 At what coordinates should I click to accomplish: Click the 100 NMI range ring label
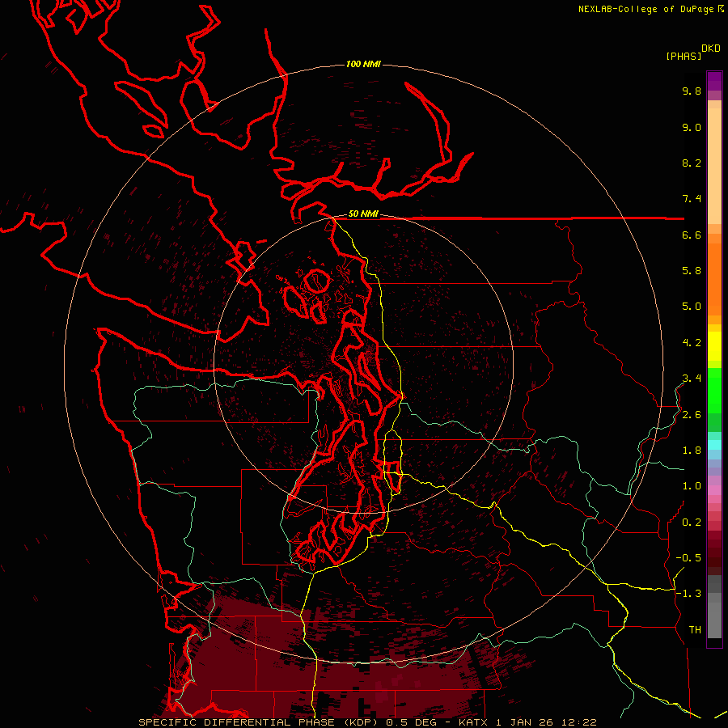coord(363,64)
